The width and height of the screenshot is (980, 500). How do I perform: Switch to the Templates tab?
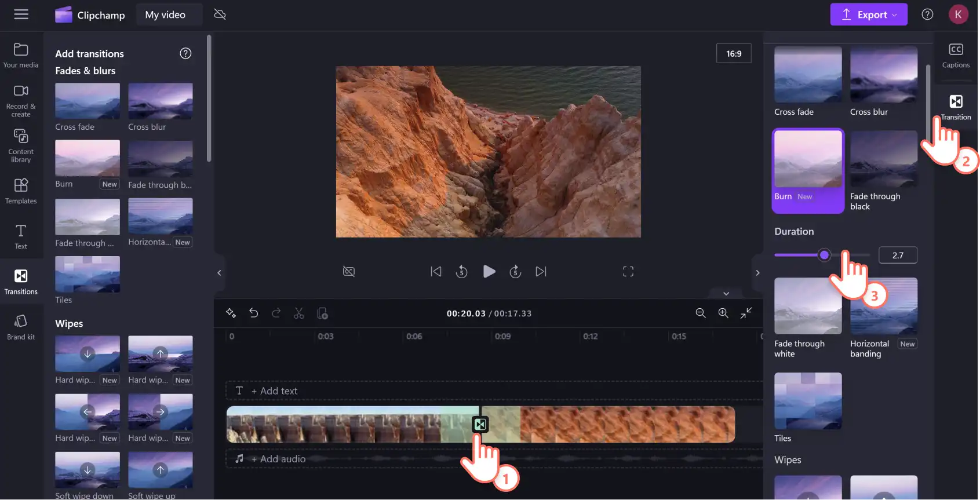[x=21, y=191]
